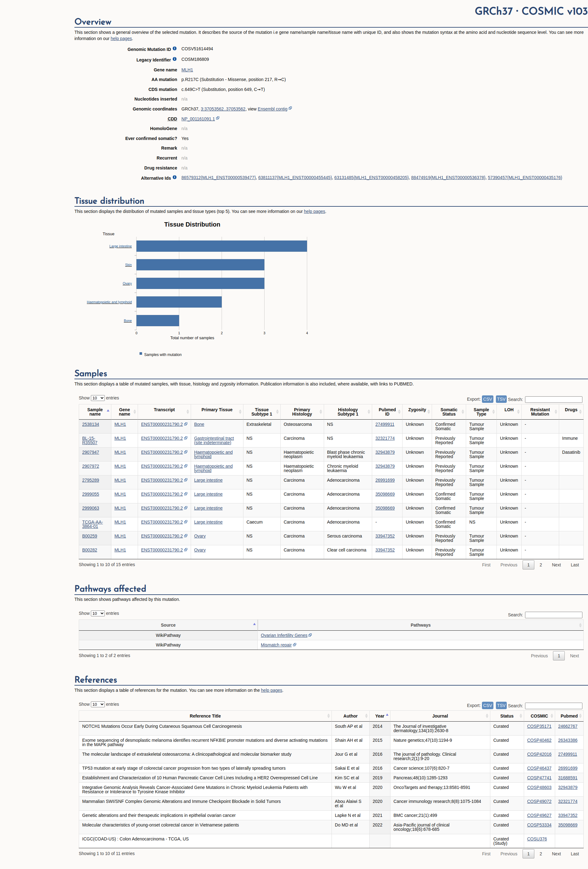
Task: Go to page 2 of samples table
Action: click(x=541, y=565)
